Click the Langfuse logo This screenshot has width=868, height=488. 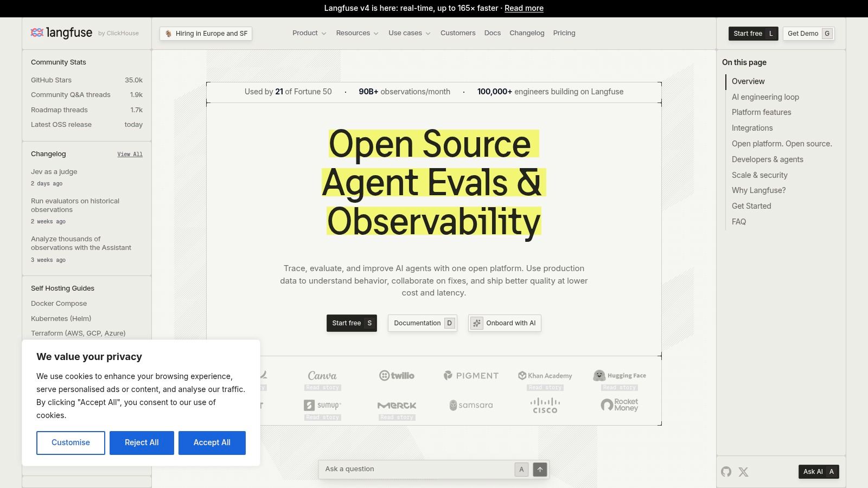coord(61,33)
